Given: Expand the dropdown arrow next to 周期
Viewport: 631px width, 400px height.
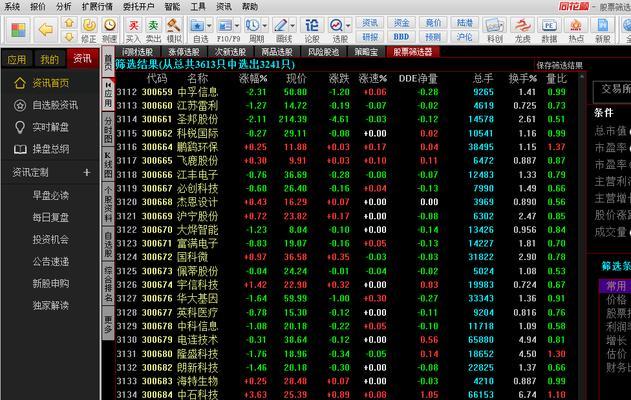Looking at the screenshot, I should (x=265, y=26).
